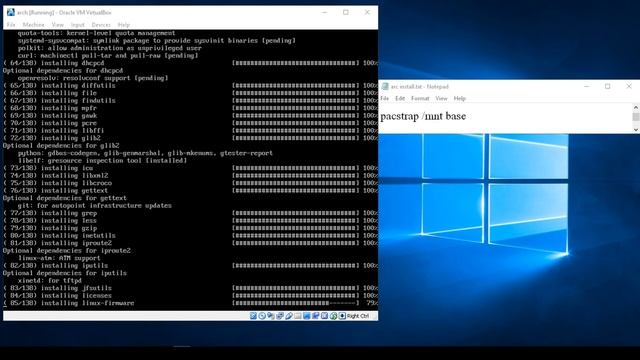
Task: Open the View menu in VirtualBox window
Action: 58,25
